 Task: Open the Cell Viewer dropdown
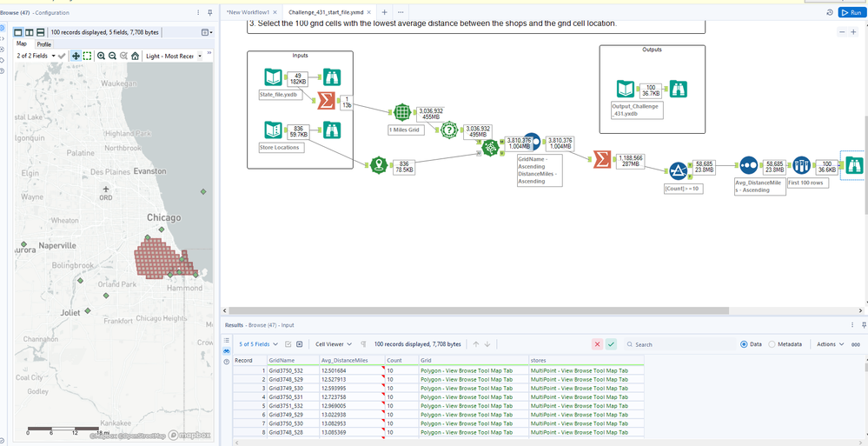(x=334, y=344)
